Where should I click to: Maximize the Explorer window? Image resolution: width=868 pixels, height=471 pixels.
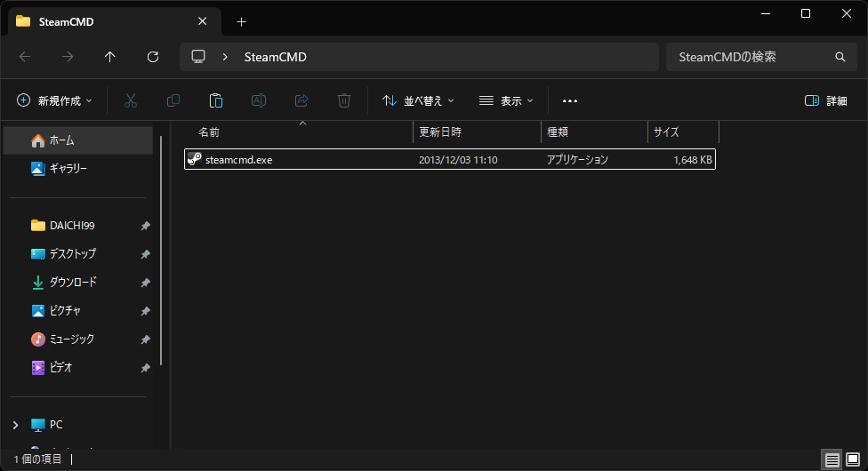click(806, 13)
